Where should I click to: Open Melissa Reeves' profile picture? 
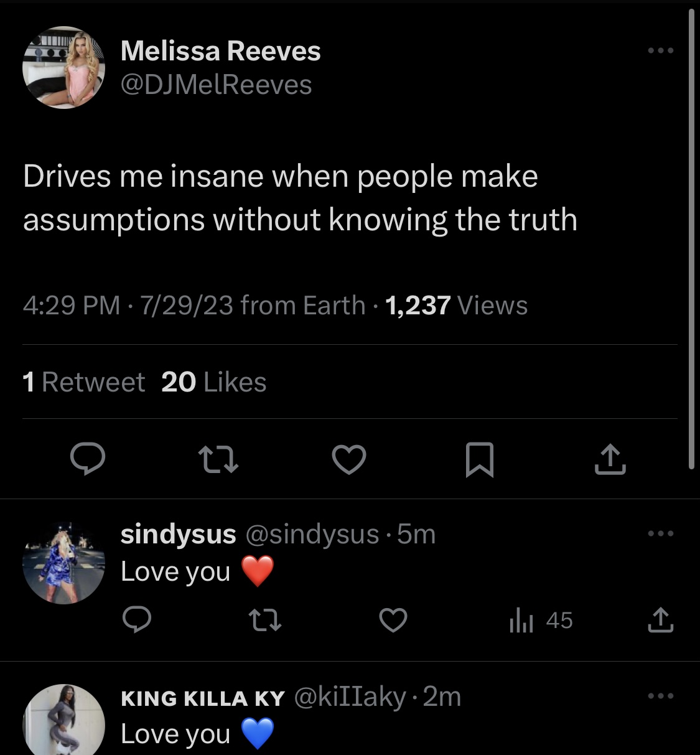point(63,67)
